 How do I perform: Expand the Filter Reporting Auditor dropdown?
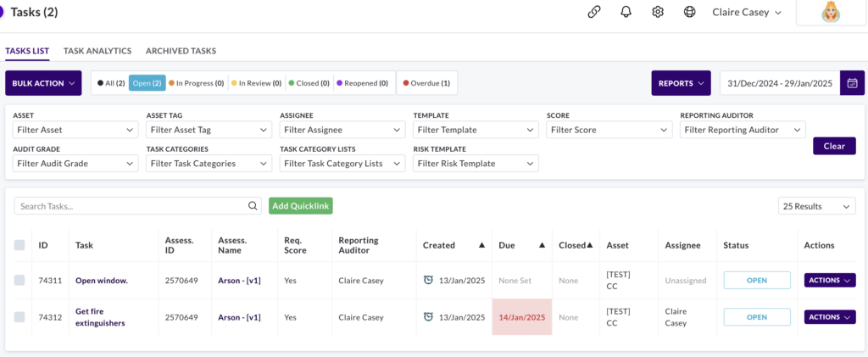[743, 130]
